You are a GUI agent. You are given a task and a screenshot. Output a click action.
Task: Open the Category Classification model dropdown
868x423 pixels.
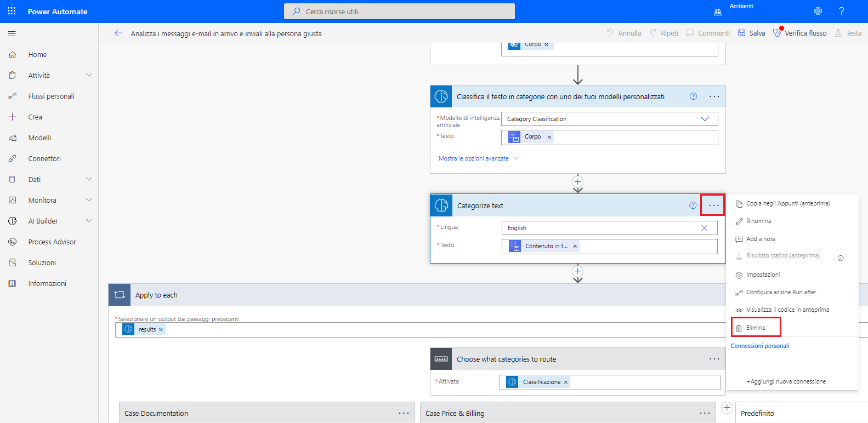pyautogui.click(x=705, y=119)
